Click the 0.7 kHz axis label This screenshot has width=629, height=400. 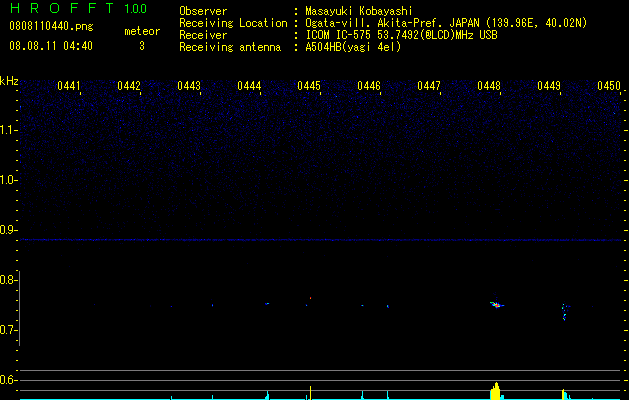8,330
